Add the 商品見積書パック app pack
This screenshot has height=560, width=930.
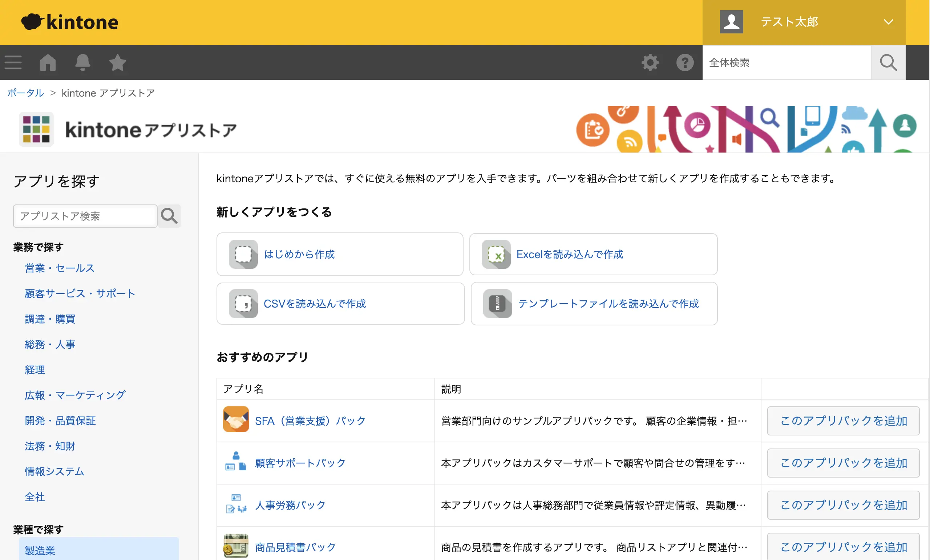click(843, 547)
